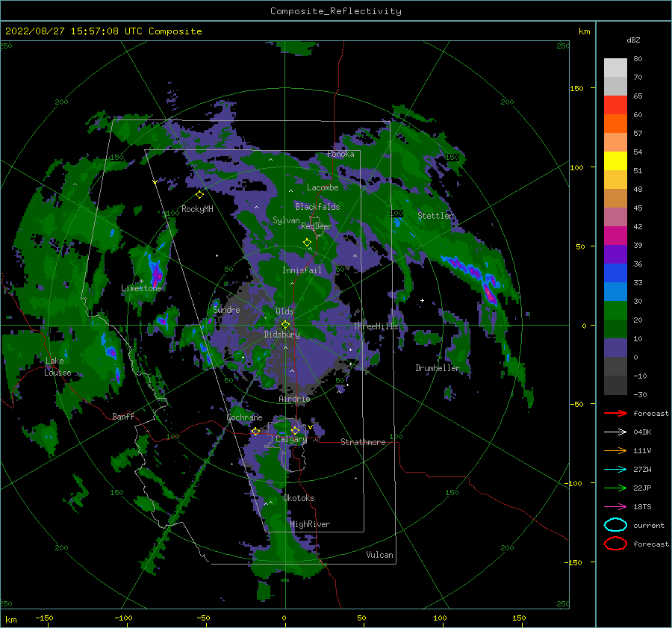Click the RockyMH label
672x628 pixels.
[197, 209]
